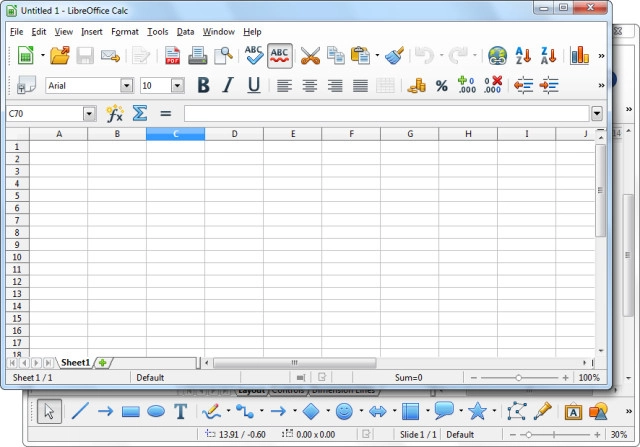Click the zoom in plus button in Calc status bar
This screenshot has height=447, width=640.
pos(565,378)
